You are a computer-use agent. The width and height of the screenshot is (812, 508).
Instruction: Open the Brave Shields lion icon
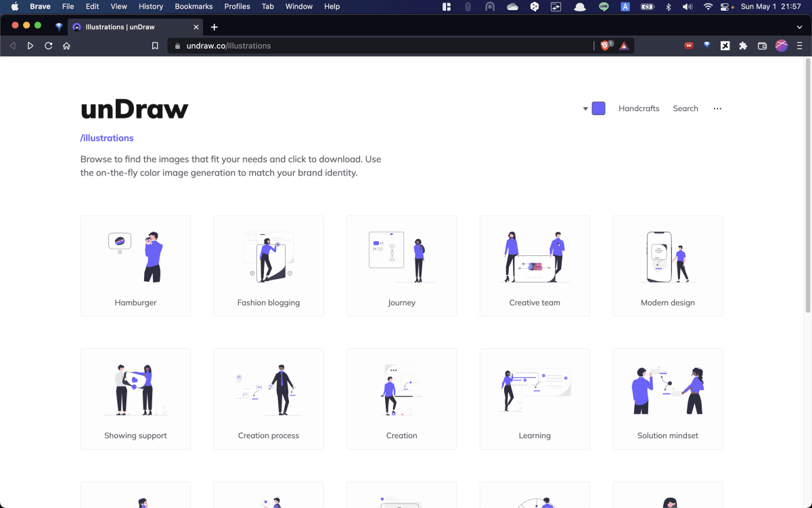[606, 45]
